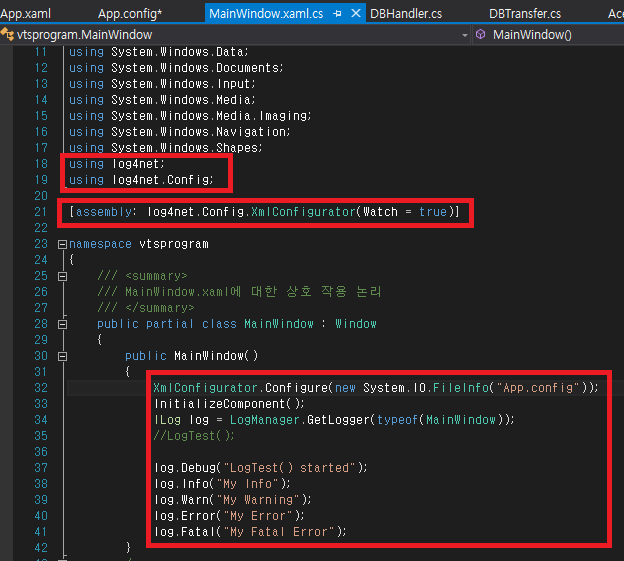Viewport: 624px width, 561px height.
Task: Click 'using System.Windows.Documents;' line
Action: (x=176, y=68)
